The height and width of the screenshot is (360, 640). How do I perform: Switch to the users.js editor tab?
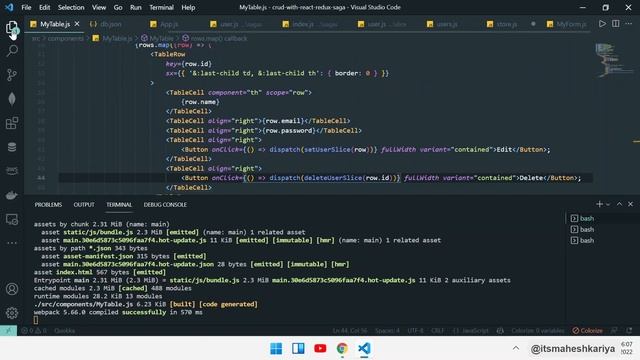(442, 24)
